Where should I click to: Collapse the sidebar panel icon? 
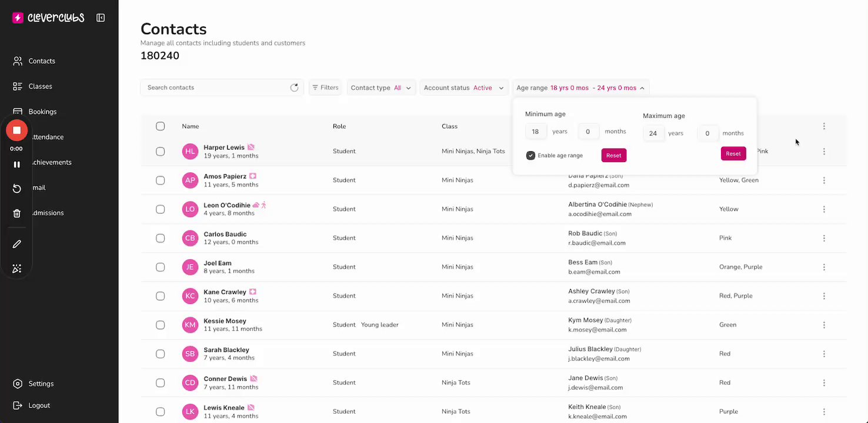click(x=101, y=18)
